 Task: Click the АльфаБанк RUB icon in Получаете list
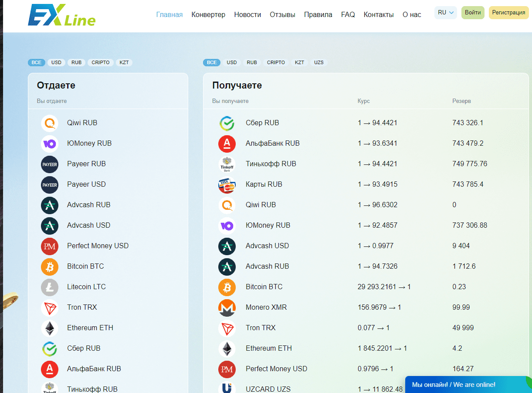227,144
